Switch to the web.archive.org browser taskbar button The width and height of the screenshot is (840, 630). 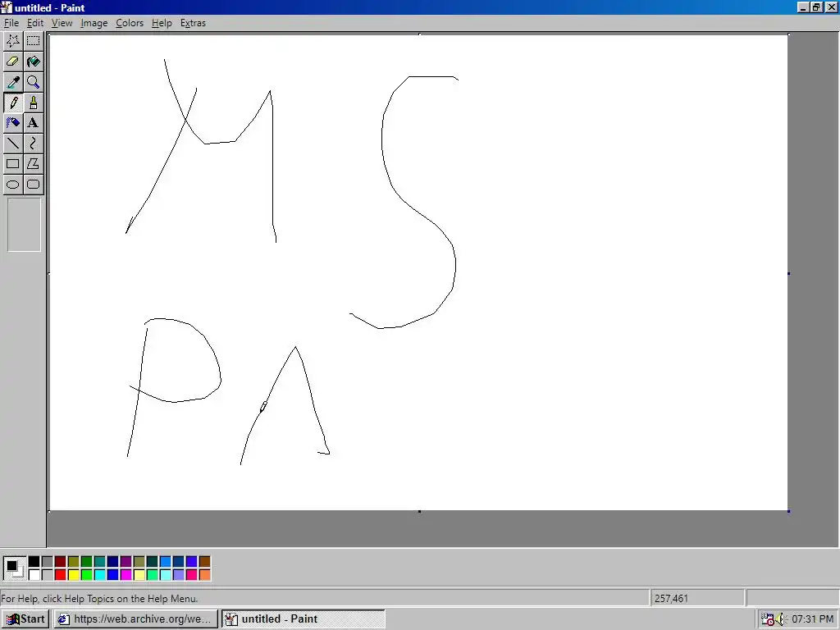(137, 619)
